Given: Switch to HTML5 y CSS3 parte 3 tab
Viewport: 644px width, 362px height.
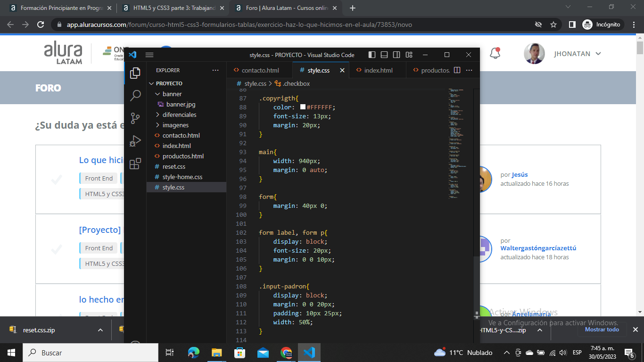Looking at the screenshot, I should pyautogui.click(x=173, y=8).
